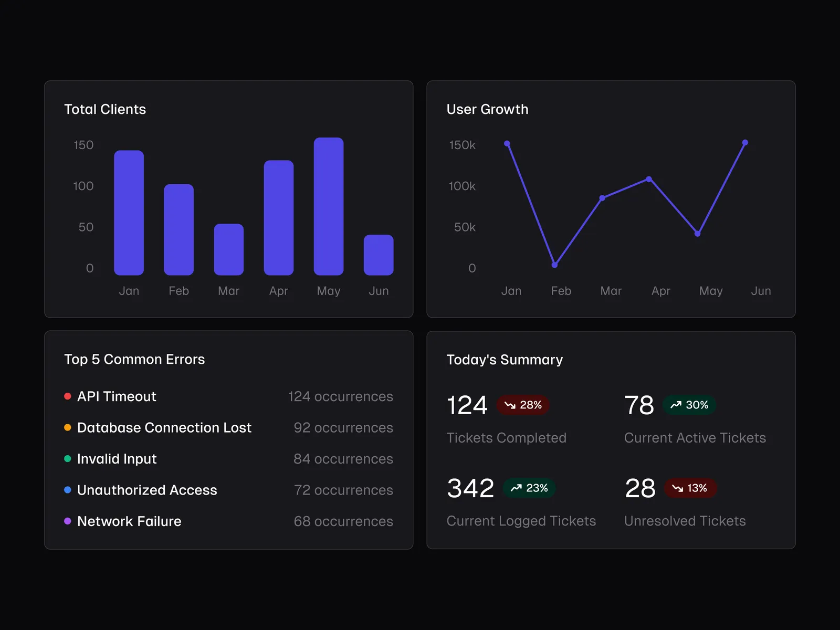Select the Apr data point on User Growth
Image resolution: width=840 pixels, height=630 pixels.
tap(649, 180)
